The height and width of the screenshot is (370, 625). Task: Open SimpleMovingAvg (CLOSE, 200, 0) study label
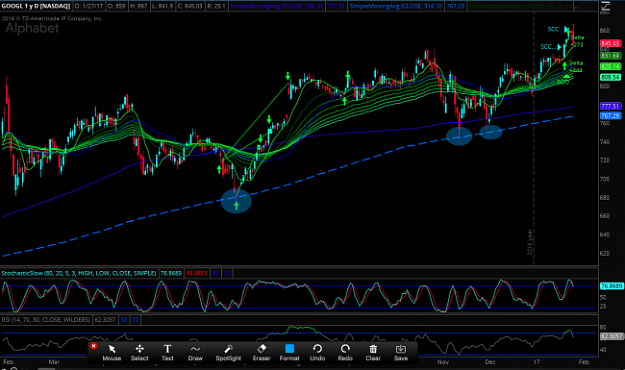click(276, 6)
